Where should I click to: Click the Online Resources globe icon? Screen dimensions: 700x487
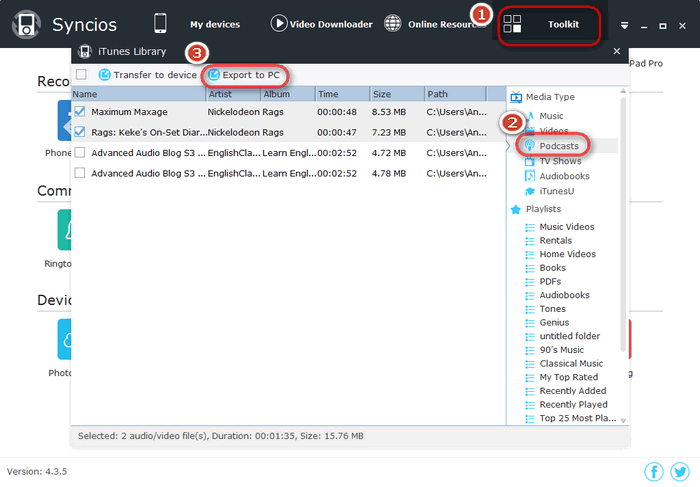tap(393, 23)
